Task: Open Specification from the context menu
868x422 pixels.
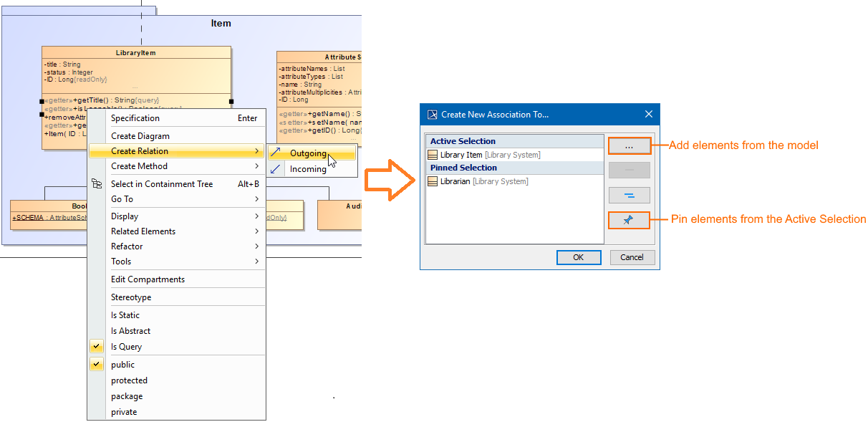Action: (176, 118)
